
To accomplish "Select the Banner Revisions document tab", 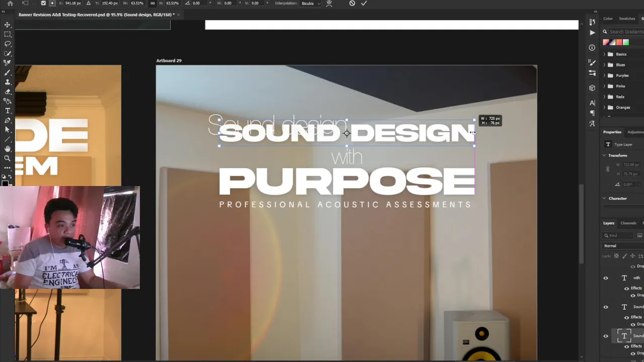I will pos(96,15).
